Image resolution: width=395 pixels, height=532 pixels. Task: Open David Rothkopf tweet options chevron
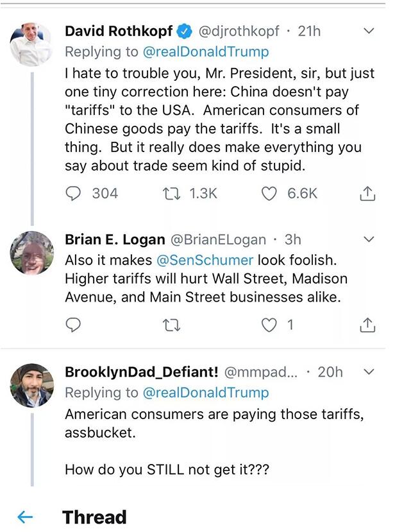[x=369, y=31]
